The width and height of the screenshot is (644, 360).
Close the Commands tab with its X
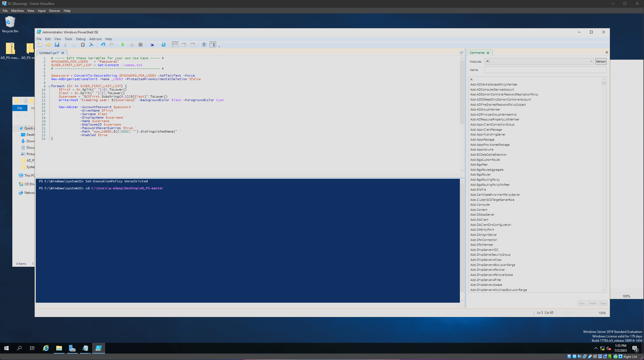tap(488, 53)
